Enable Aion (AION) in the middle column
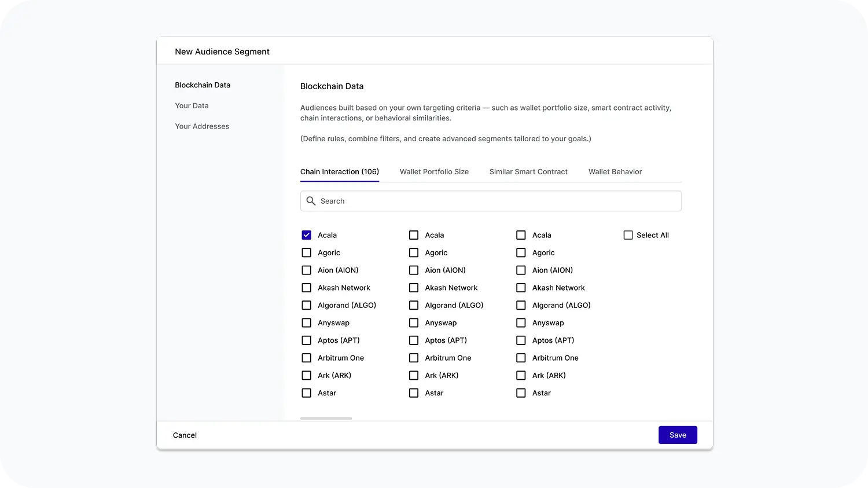The height and width of the screenshot is (488, 868). click(x=414, y=270)
